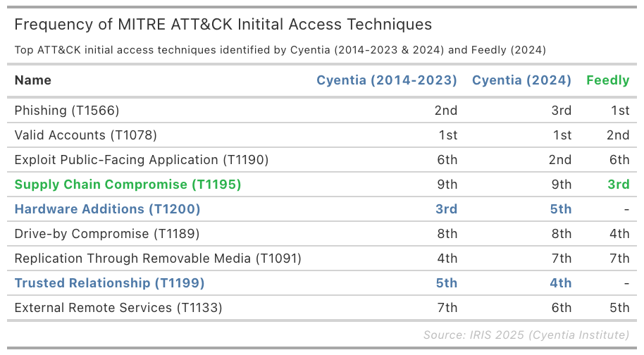Screen dimensions: 644x355
Task: Select Drive-by Compromise (T1189) row
Action: tap(107, 234)
